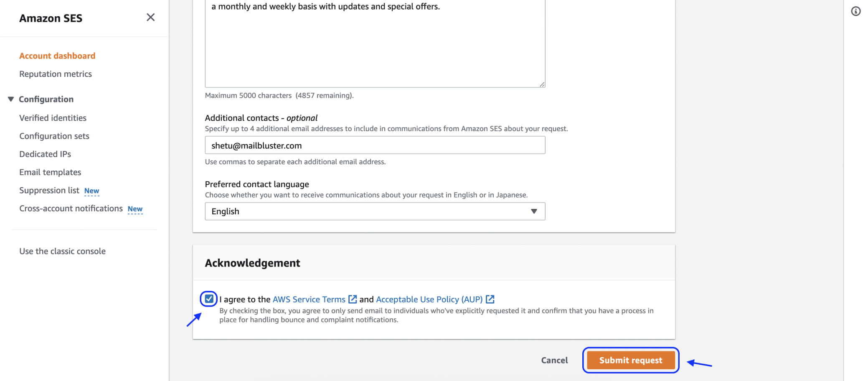Go to Email templates
The image size is (868, 381).
[50, 172]
